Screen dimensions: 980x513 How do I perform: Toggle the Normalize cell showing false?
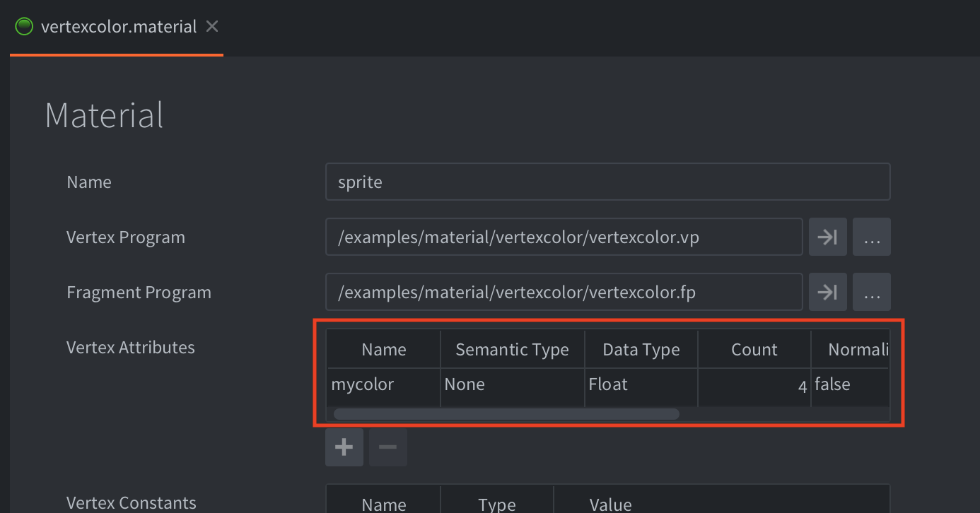(851, 385)
